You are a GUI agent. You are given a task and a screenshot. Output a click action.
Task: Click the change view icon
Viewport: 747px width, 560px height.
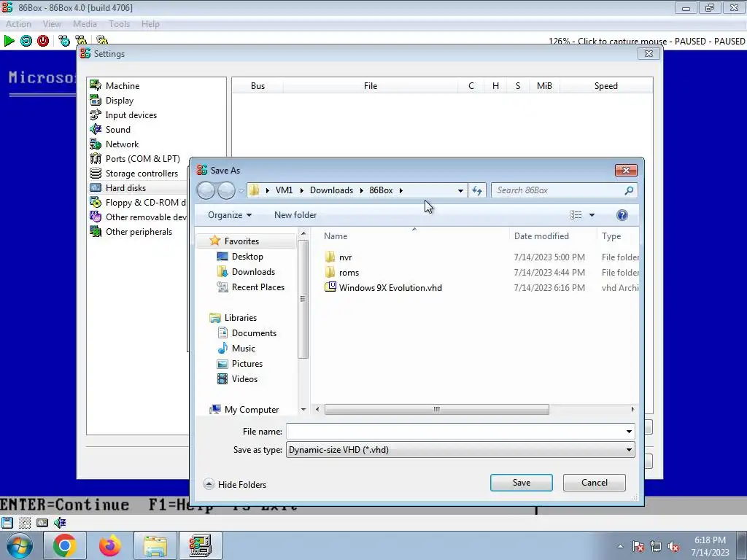[576, 215]
